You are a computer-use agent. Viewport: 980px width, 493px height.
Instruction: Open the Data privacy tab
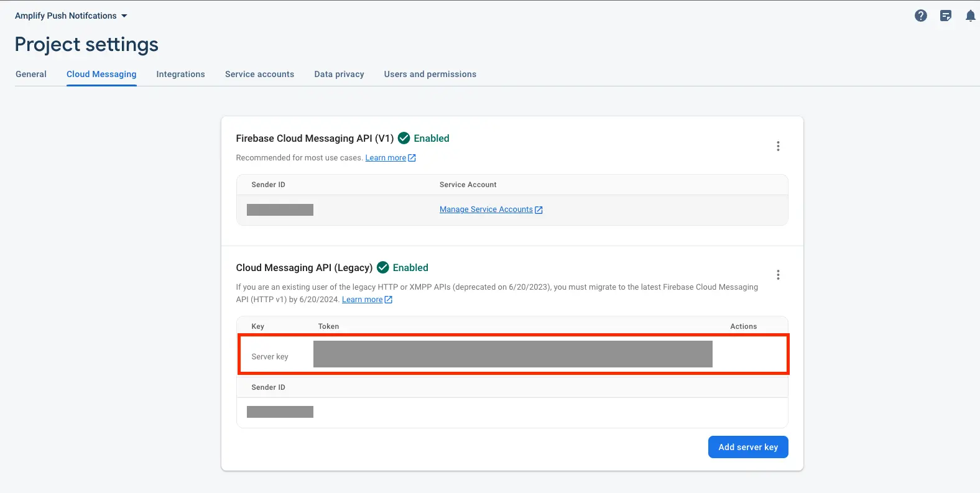tap(339, 74)
